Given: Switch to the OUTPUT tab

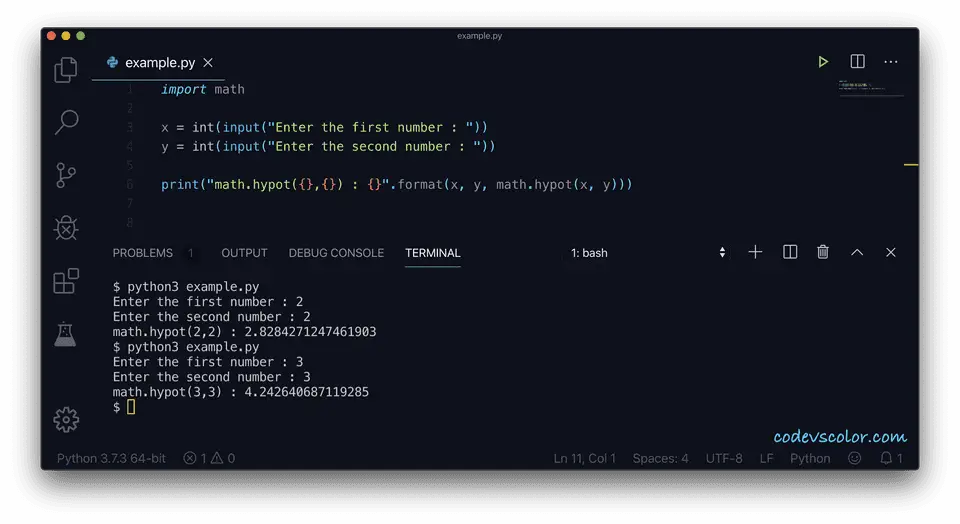Looking at the screenshot, I should click(244, 253).
